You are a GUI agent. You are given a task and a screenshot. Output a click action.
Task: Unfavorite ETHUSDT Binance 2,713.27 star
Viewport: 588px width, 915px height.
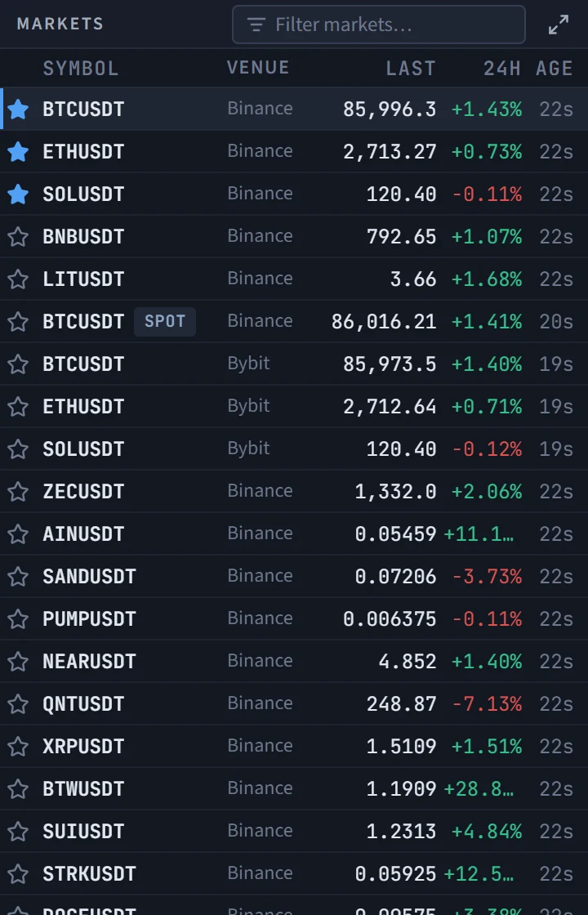click(18, 151)
